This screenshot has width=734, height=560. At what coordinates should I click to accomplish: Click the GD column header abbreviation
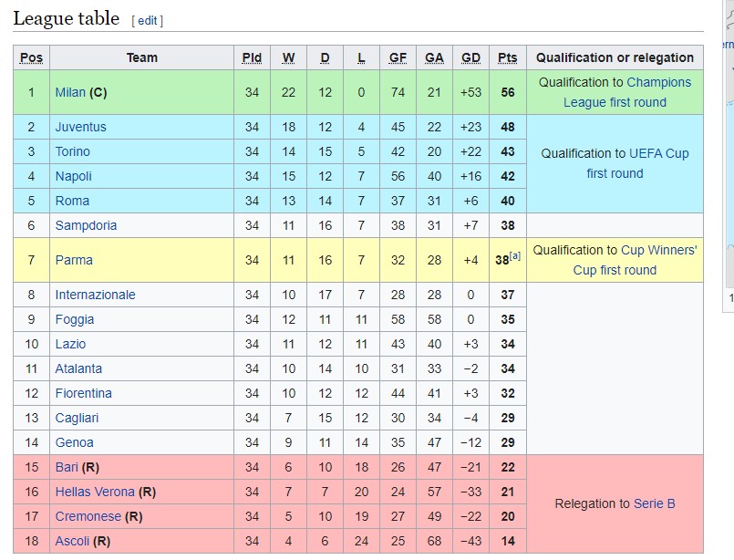(470, 57)
